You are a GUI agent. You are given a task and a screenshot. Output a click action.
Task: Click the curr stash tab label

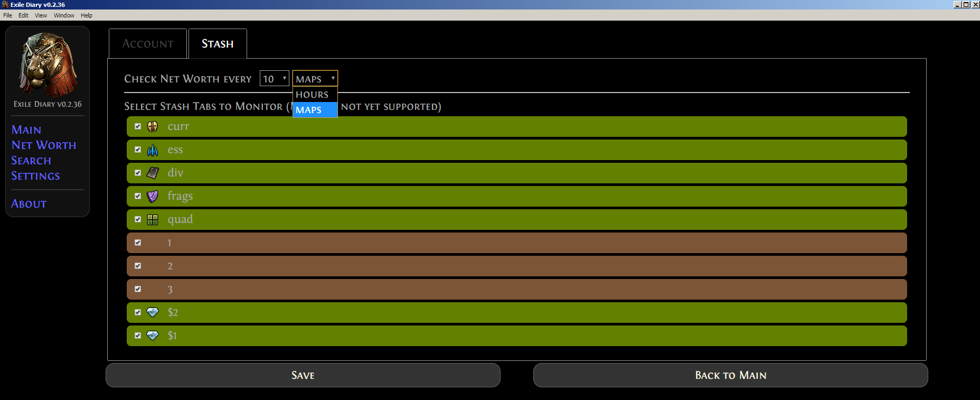[178, 126]
